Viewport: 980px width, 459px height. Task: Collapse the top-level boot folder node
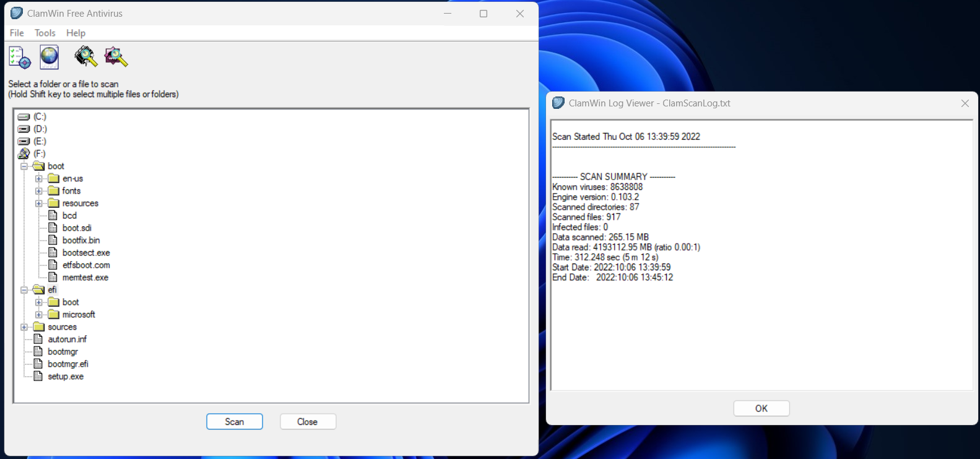pos(24,166)
